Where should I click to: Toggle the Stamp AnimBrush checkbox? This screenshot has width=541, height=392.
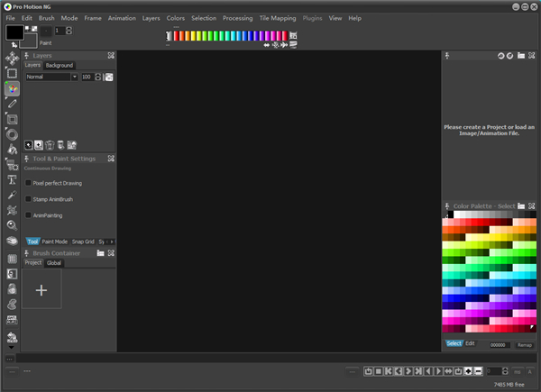(x=28, y=199)
